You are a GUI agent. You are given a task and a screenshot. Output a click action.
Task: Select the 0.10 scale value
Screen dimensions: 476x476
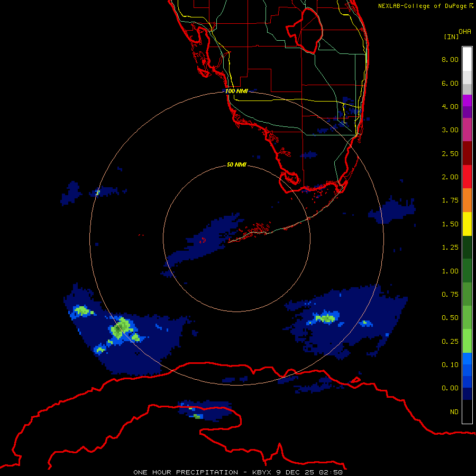450,365
